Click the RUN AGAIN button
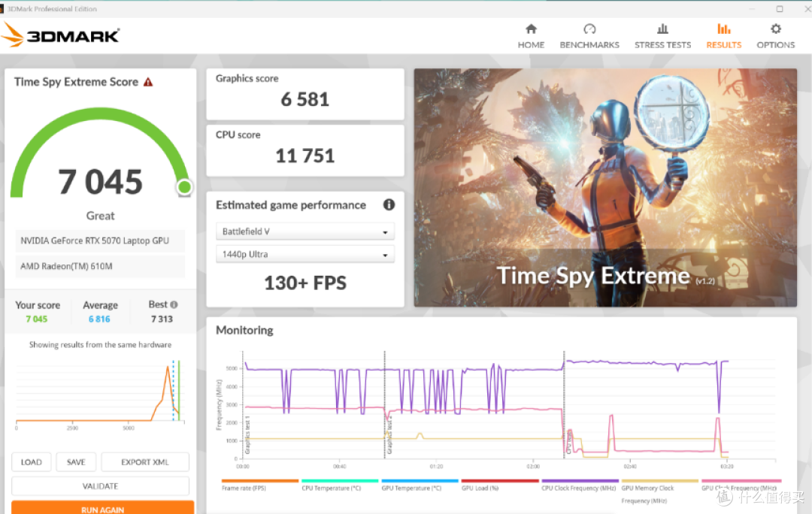812x514 pixels. [102, 508]
